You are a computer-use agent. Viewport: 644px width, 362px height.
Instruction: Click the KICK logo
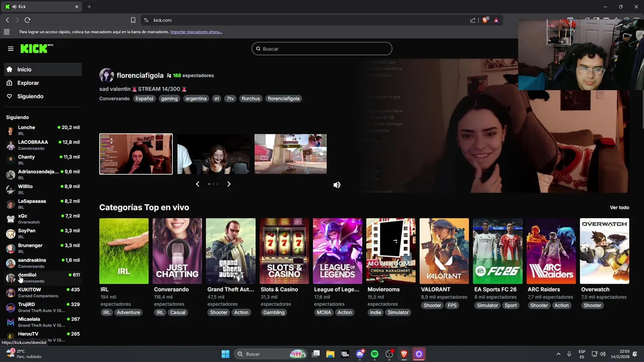pos(36,48)
